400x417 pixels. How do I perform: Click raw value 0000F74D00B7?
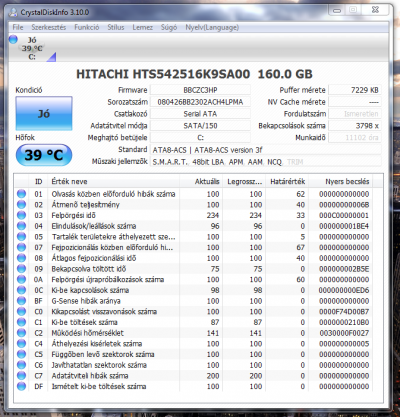[344, 311]
